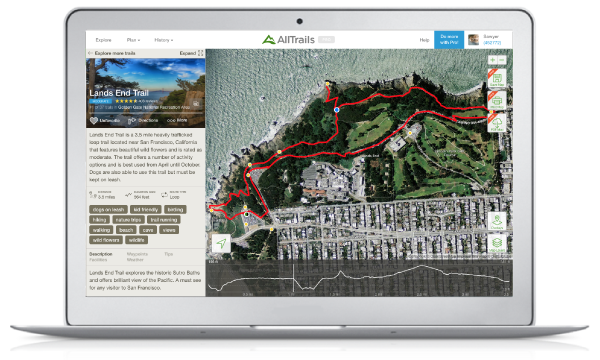The image size is (600, 360).
Task: Click the views tag
Action: (x=169, y=230)
